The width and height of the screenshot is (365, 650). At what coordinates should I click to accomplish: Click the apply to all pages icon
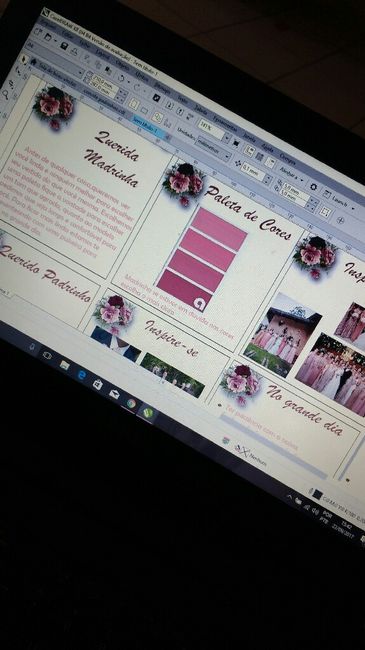click(157, 117)
